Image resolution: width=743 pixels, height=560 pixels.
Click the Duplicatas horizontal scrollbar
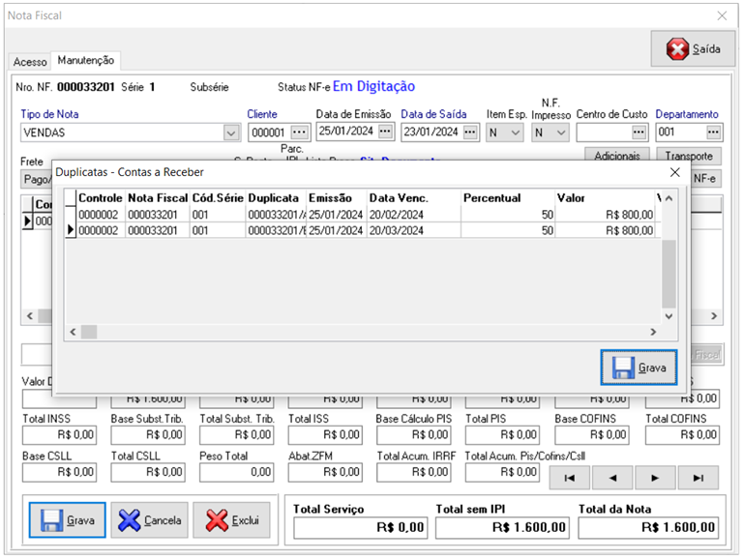[368, 332]
